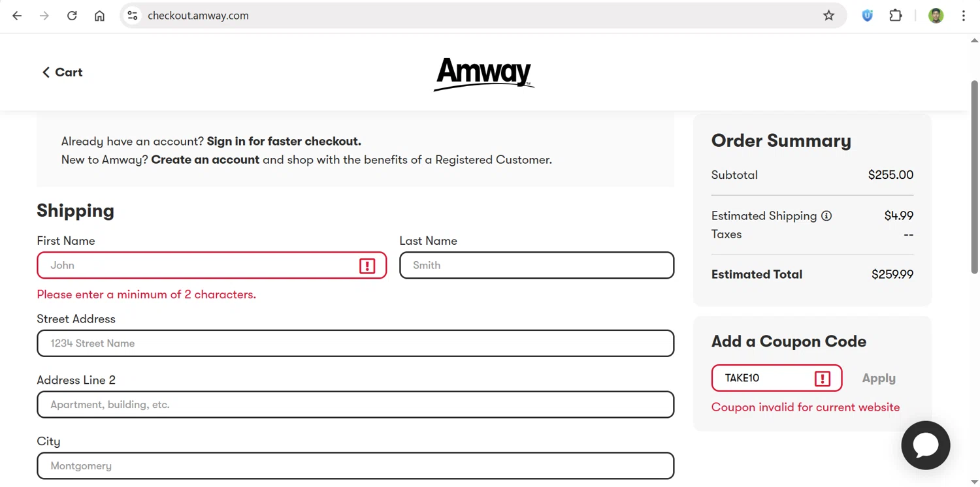Viewport: 980px width, 487px height.
Task: Click the Add a Coupon Code heading
Action: tap(789, 341)
